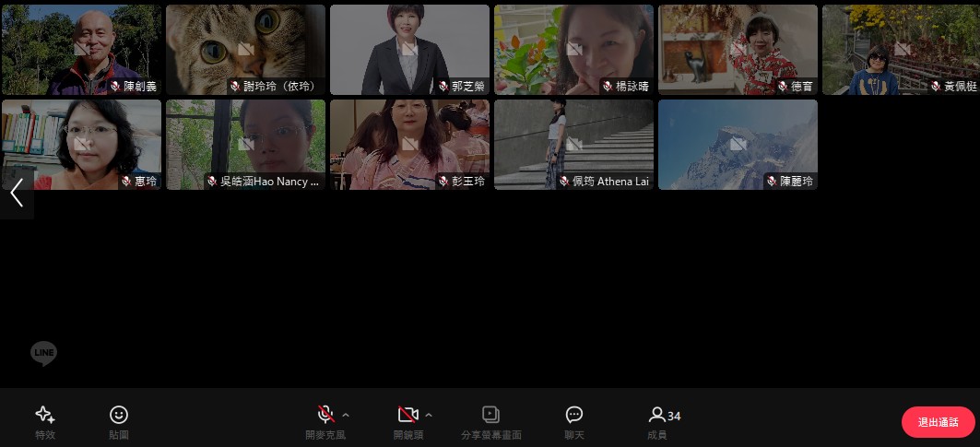The width and height of the screenshot is (980, 447).
Task: Click the 聊天 chat icon
Action: (x=574, y=415)
